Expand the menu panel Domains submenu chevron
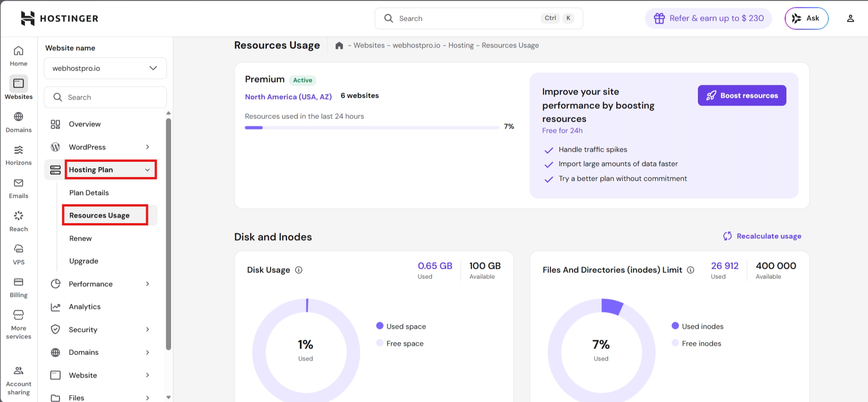868x402 pixels. (148, 353)
